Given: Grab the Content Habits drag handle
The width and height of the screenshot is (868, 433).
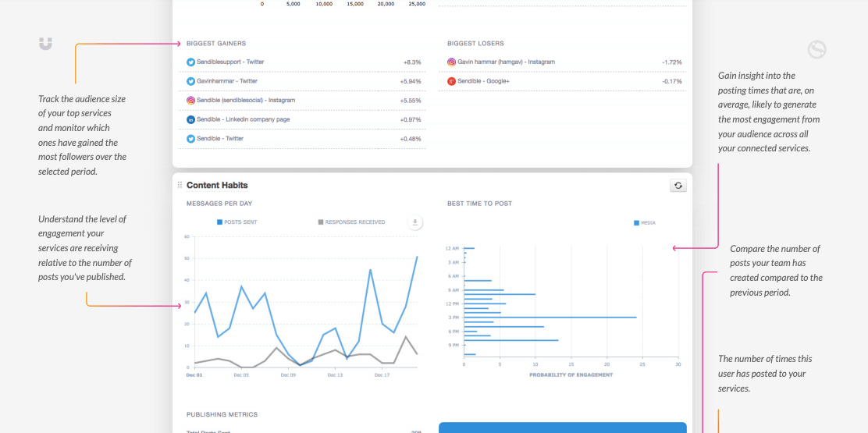Looking at the screenshot, I should click(x=180, y=185).
